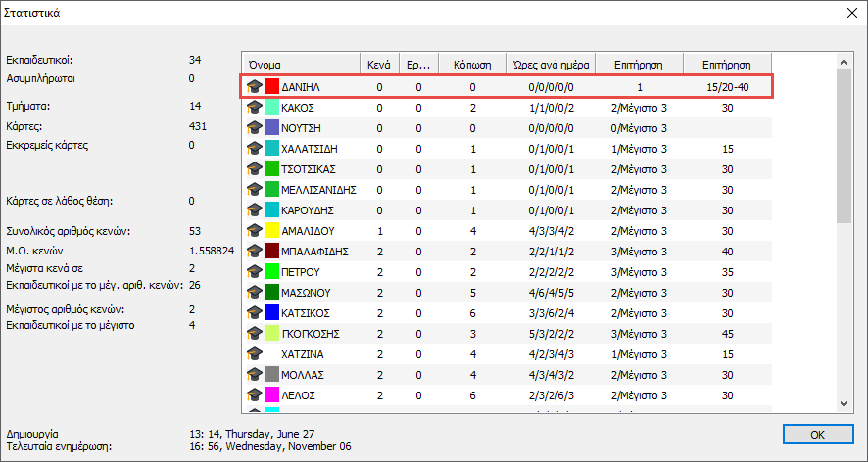
Task: Select the teacher icon in the ΝΟΥΤΣΗ row
Action: (255, 128)
